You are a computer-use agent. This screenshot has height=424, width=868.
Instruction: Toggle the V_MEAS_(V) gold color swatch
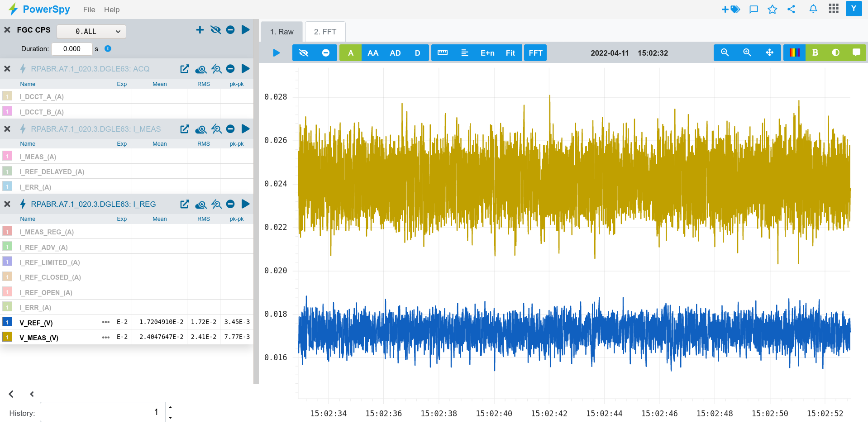point(7,337)
